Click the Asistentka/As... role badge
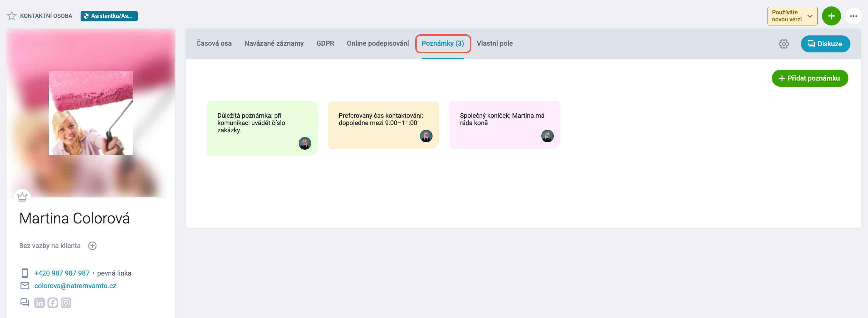 click(x=109, y=16)
